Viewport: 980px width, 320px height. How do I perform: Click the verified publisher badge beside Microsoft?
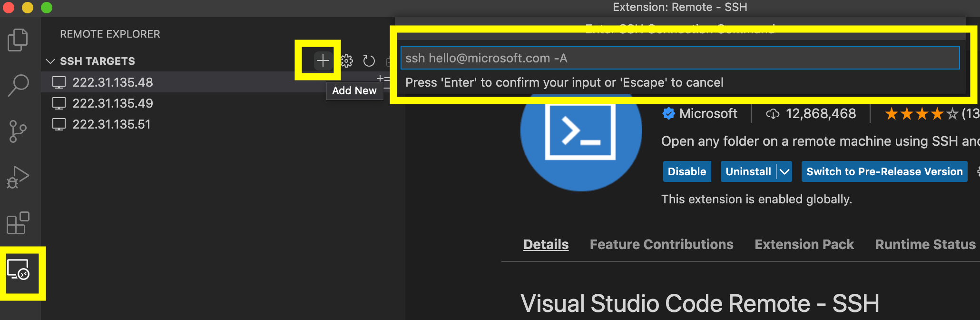tap(669, 113)
